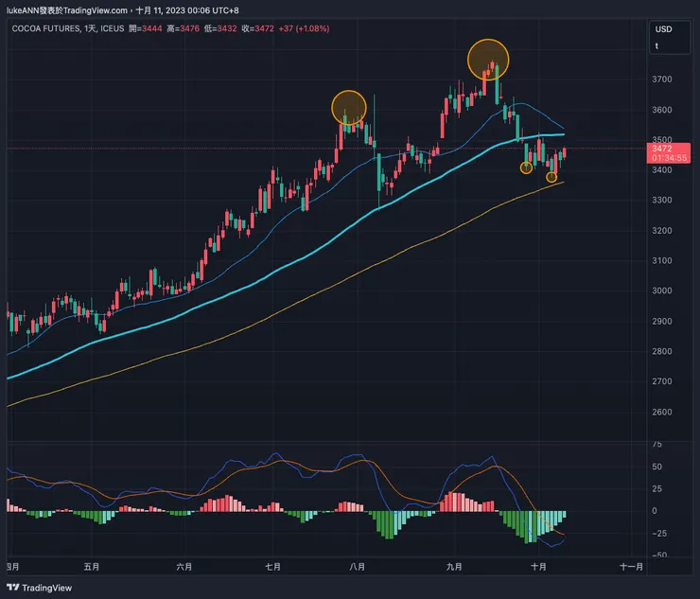Click the '1天' interval in chart legend
Image resolution: width=700 pixels, height=599 pixels.
[x=90, y=28]
